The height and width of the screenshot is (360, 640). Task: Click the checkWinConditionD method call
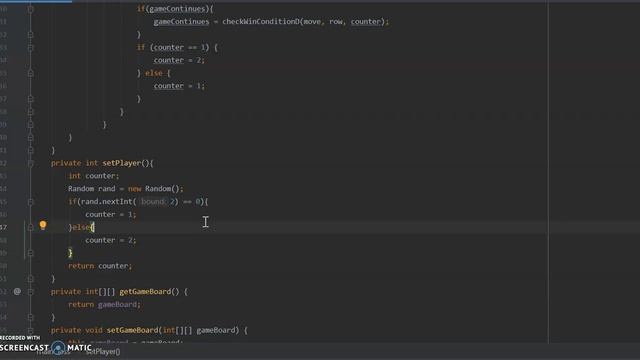pyautogui.click(x=261, y=22)
